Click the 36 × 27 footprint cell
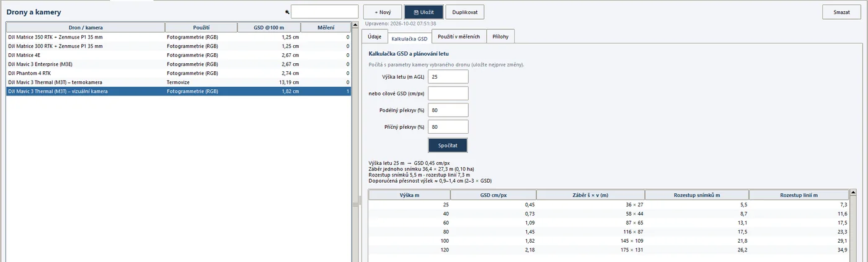Screen dimensions: 868x262 [x=591, y=204]
